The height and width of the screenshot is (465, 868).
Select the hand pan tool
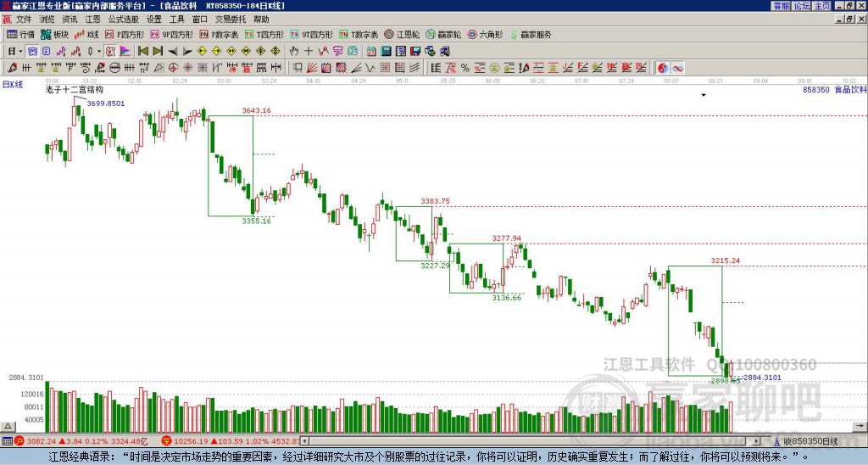click(x=294, y=51)
